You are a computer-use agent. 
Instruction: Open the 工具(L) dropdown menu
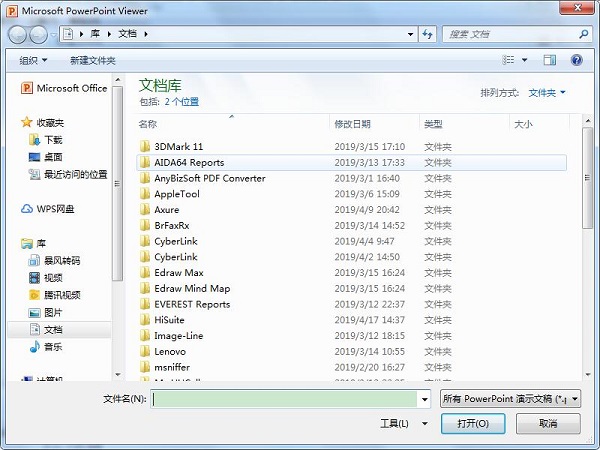pyautogui.click(x=399, y=423)
